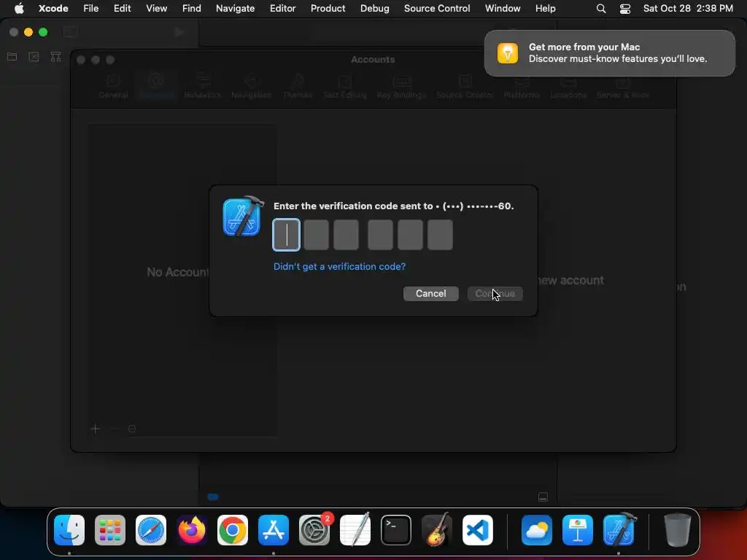Click the second verification code digit box

coord(317,235)
